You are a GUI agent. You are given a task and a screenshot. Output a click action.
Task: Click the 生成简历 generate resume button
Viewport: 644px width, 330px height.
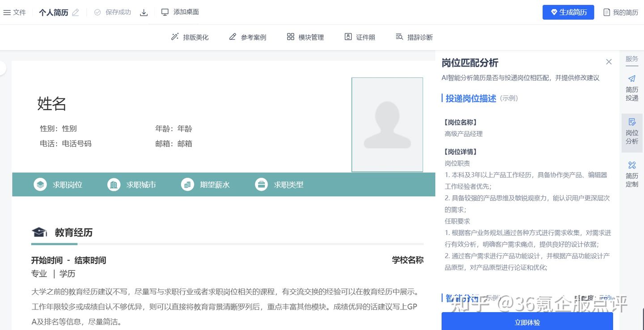point(568,12)
